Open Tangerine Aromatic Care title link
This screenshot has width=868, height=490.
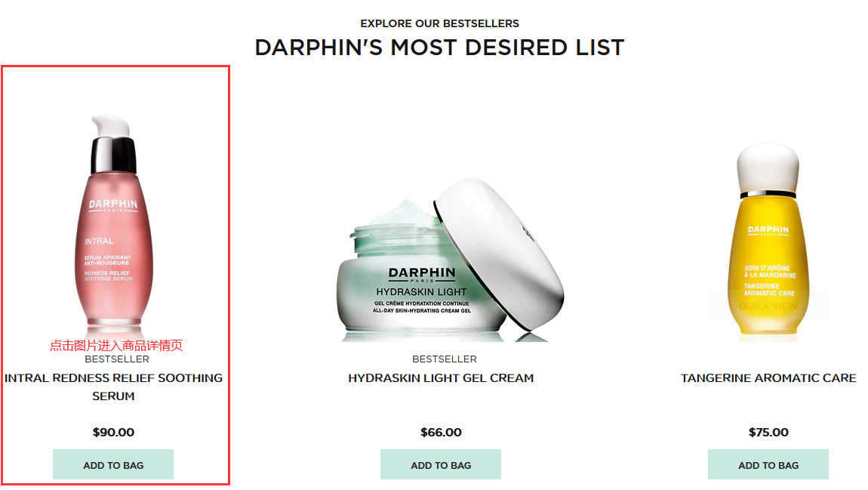[x=768, y=378]
